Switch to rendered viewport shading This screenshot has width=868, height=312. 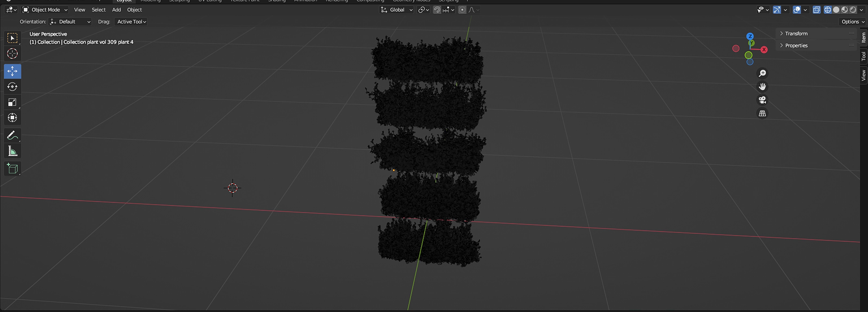853,10
